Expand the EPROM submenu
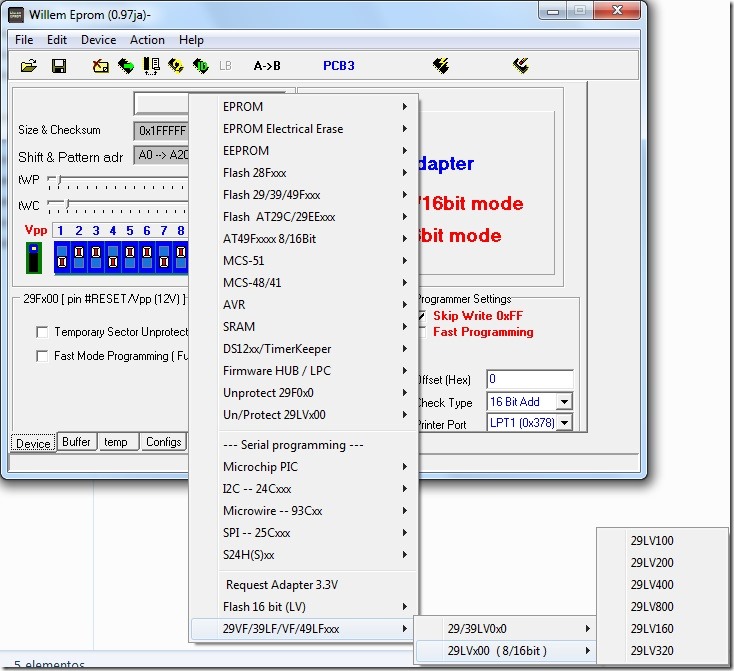Image resolution: width=734 pixels, height=671 pixels. (304, 107)
